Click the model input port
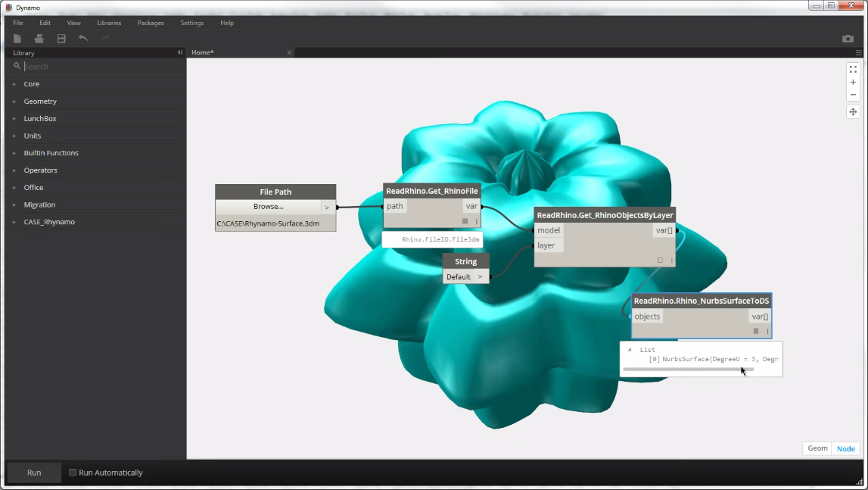This screenshot has height=490, width=868. point(549,230)
